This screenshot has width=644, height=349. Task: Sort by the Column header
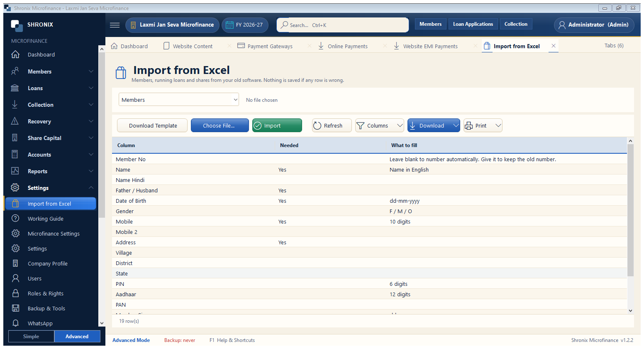126,145
